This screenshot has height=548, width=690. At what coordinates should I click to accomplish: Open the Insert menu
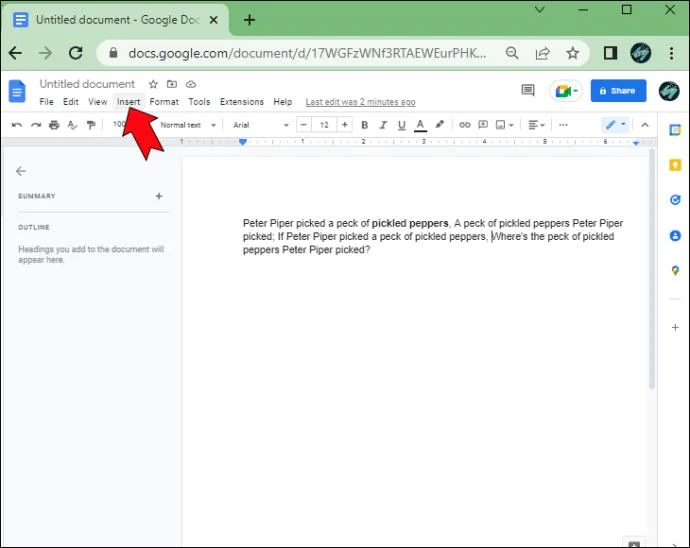(x=128, y=102)
